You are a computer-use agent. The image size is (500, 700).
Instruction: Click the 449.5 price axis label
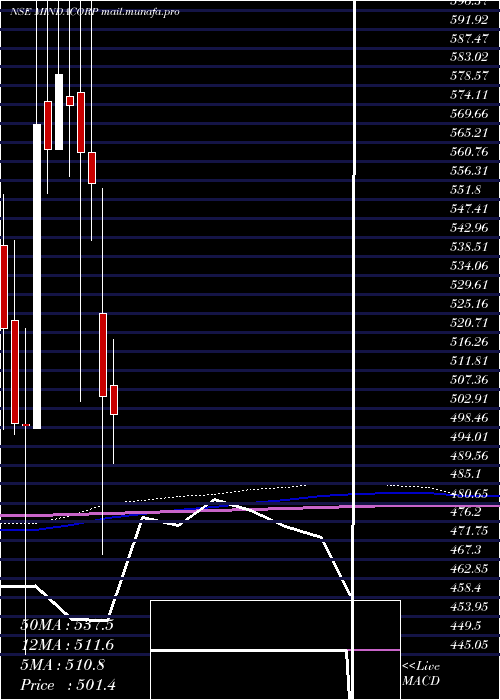coord(465,626)
